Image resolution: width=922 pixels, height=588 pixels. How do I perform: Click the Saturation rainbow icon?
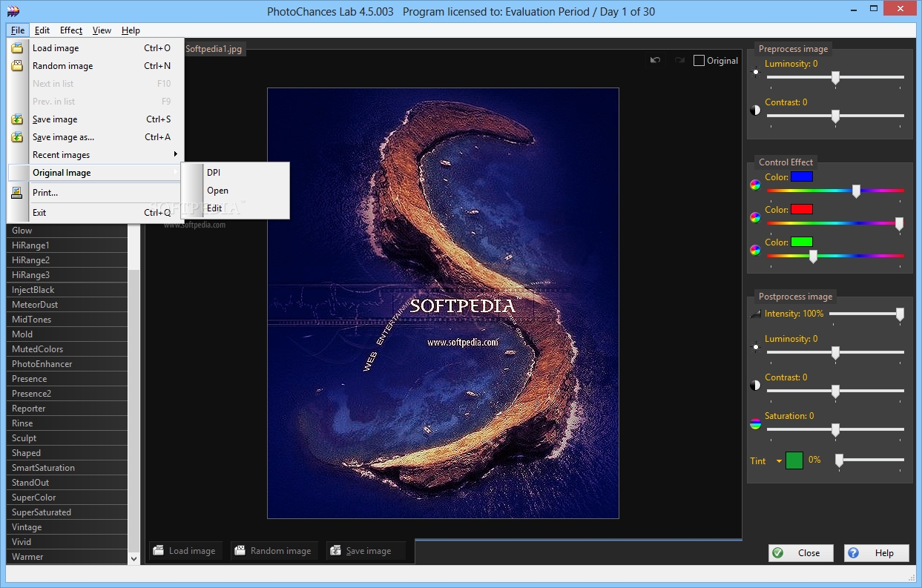click(x=756, y=424)
